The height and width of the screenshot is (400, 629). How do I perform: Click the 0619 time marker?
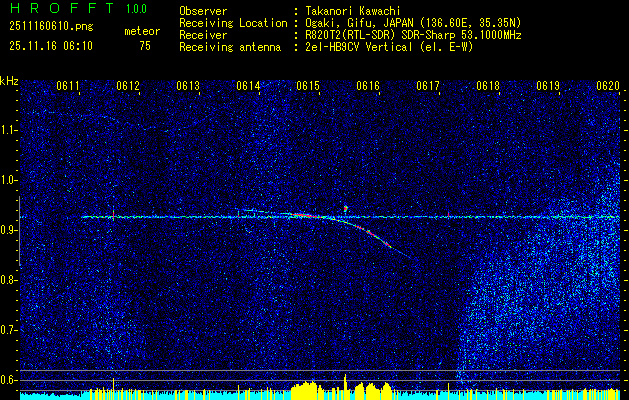click(x=548, y=85)
